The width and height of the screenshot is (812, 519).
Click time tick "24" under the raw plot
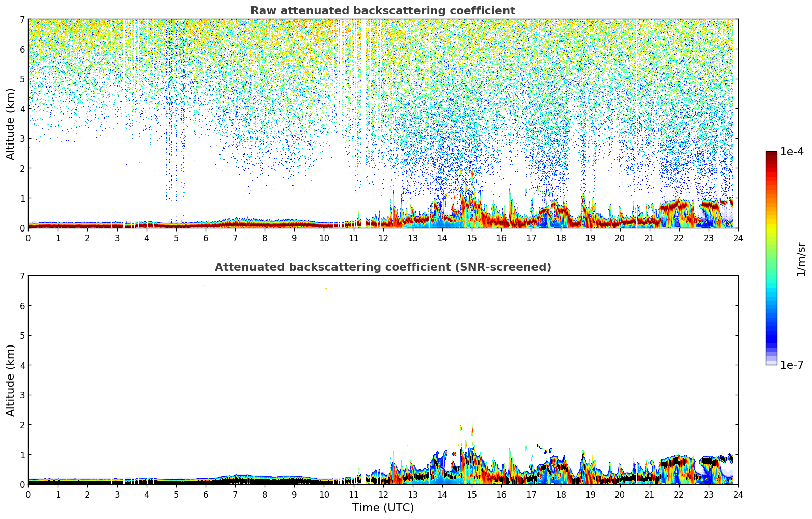click(738, 238)
